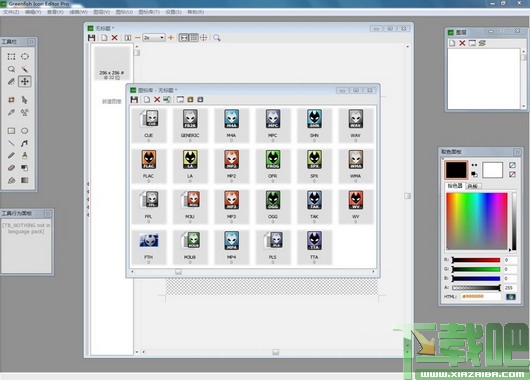Click the save icon in icon library toolbar
530x380 pixels.
click(x=134, y=99)
